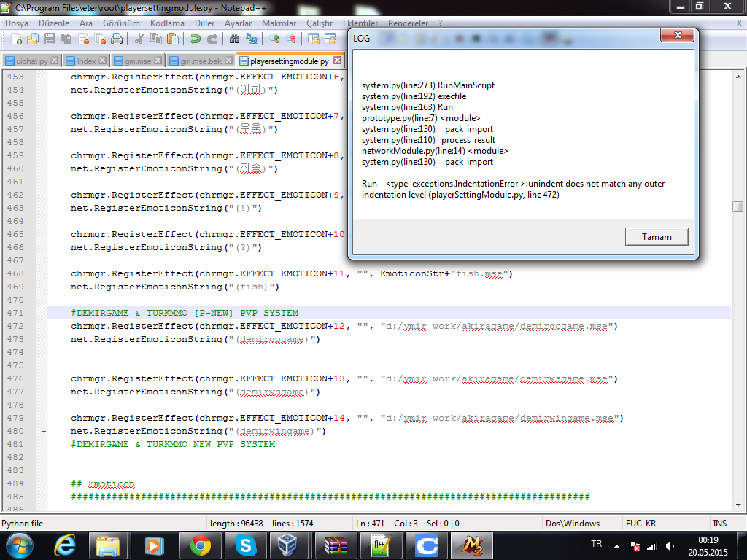Click the Open file toolbar icon
This screenshot has height=560, width=747.
click(32, 39)
